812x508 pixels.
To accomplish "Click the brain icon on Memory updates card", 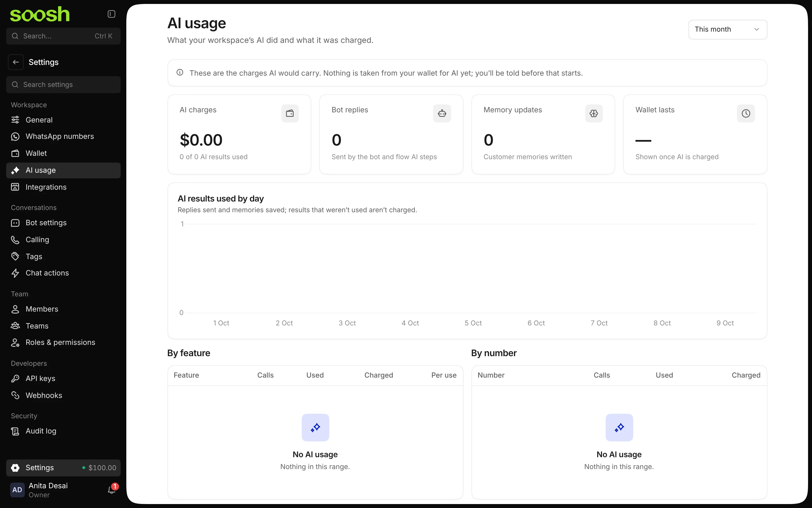I will pos(594,113).
